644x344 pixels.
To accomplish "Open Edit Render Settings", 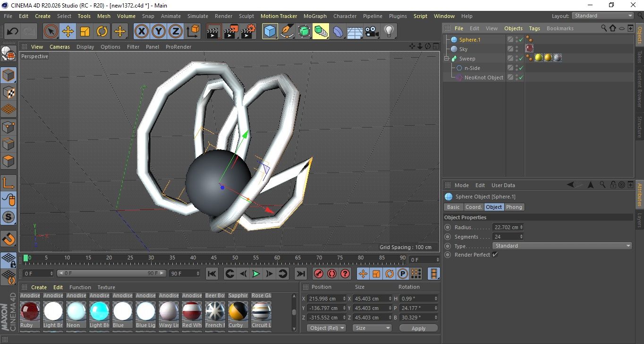I will (x=248, y=32).
